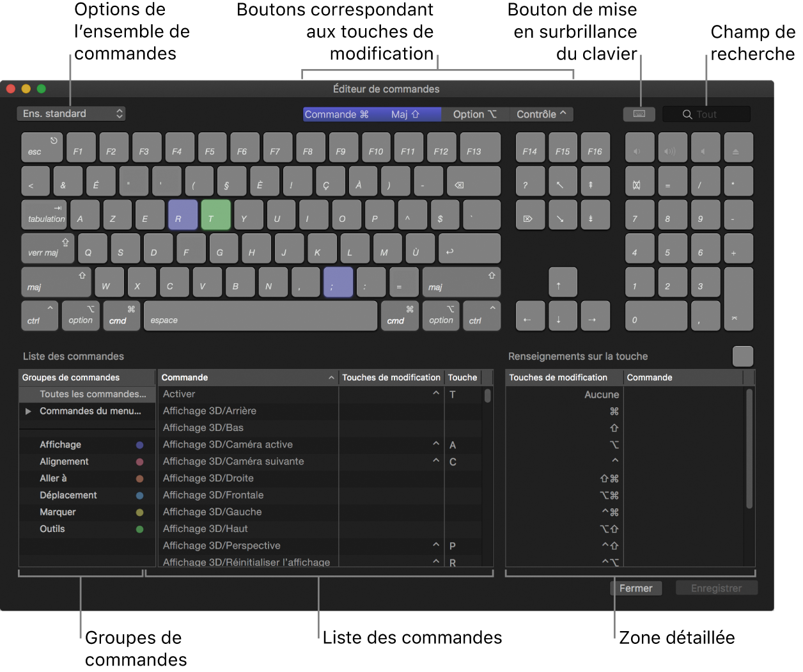Select the Marquer command group
Screen dimensions: 803x672
tap(87, 512)
